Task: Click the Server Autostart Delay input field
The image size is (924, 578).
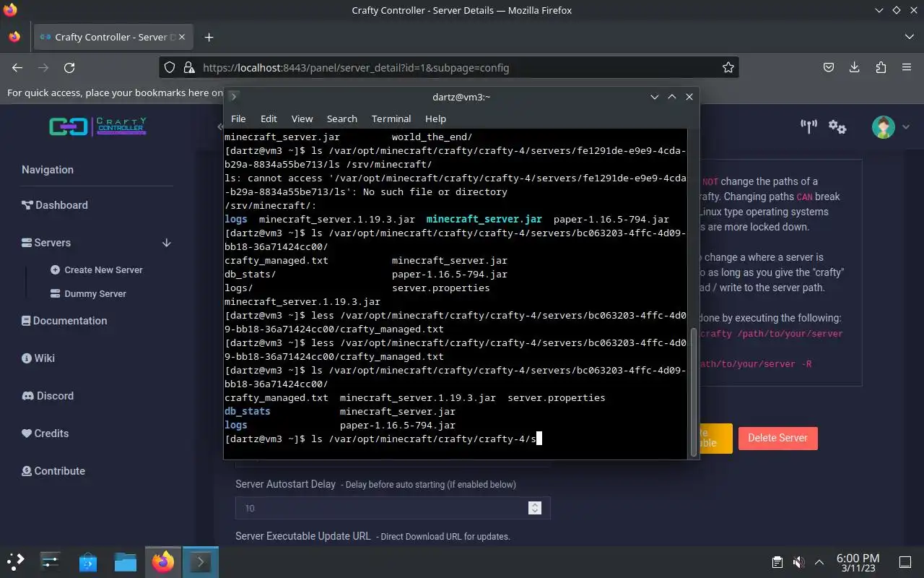Action: [x=393, y=508]
